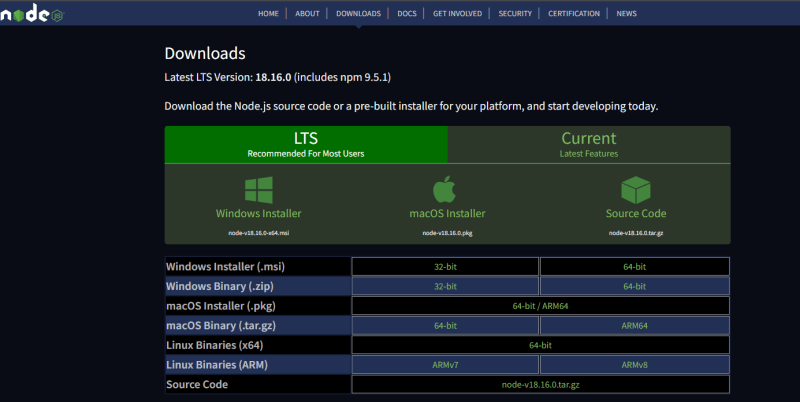The width and height of the screenshot is (800, 402).
Task: Download 64-bit / ARM64 macOS Installer (.pkg)
Action: (540, 306)
